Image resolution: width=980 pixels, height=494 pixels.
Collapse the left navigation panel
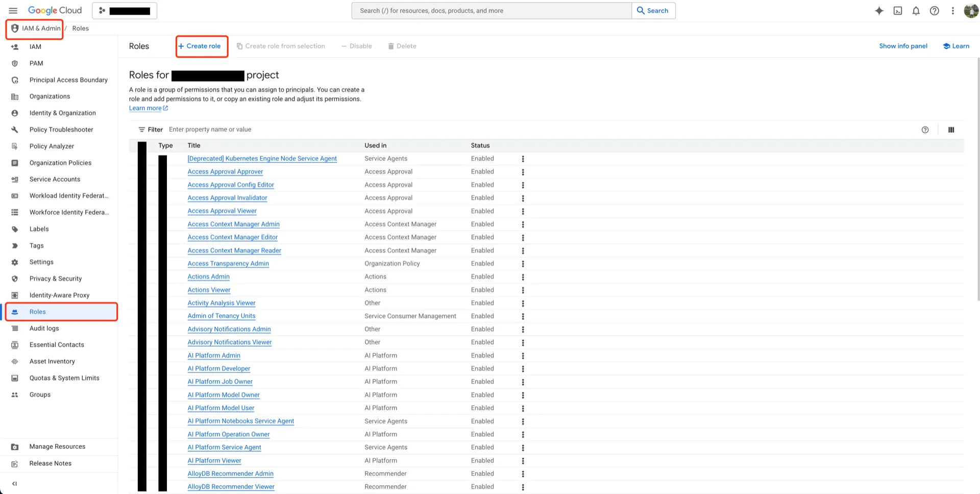(x=14, y=483)
